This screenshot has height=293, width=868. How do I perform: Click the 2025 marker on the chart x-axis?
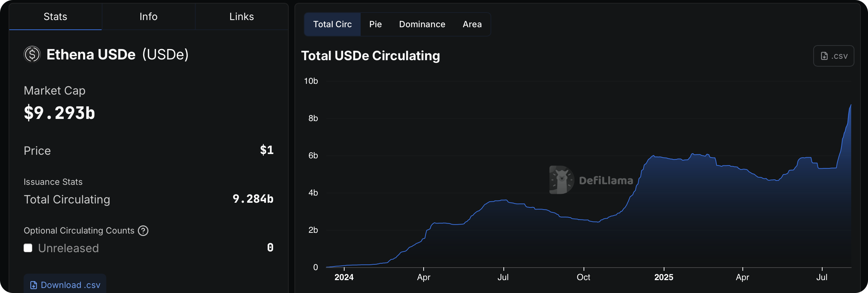(x=664, y=277)
